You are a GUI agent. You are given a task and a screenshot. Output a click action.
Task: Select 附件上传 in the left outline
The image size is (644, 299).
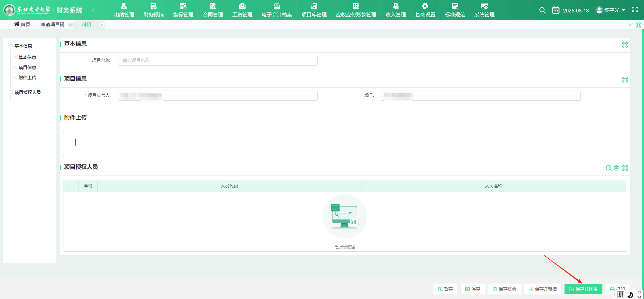(x=27, y=78)
